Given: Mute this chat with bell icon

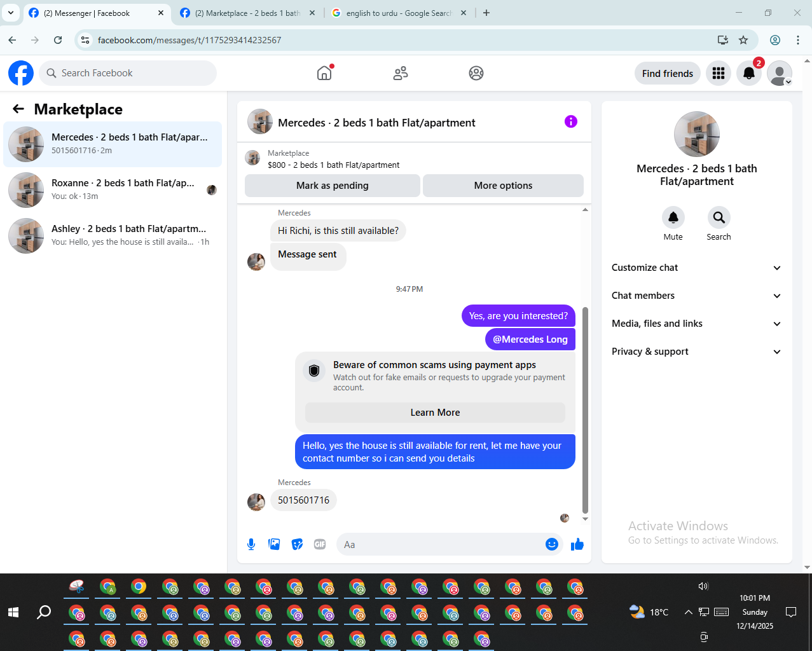Looking at the screenshot, I should [673, 217].
